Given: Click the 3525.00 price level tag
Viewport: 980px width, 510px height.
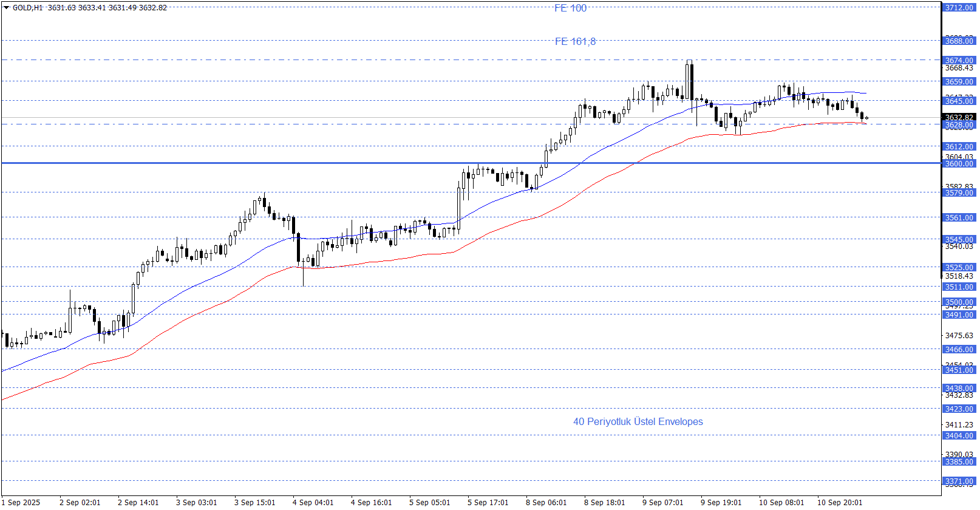Looking at the screenshot, I should coord(959,268).
